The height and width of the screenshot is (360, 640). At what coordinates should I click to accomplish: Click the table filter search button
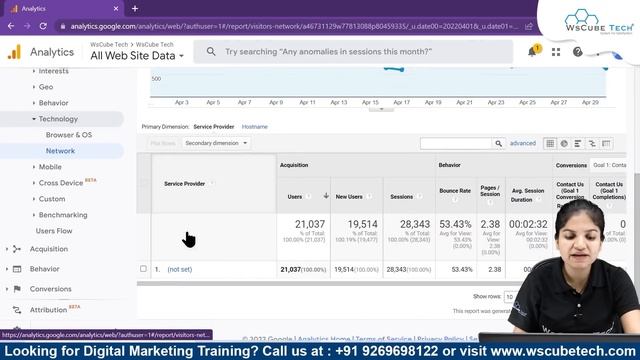tap(498, 143)
